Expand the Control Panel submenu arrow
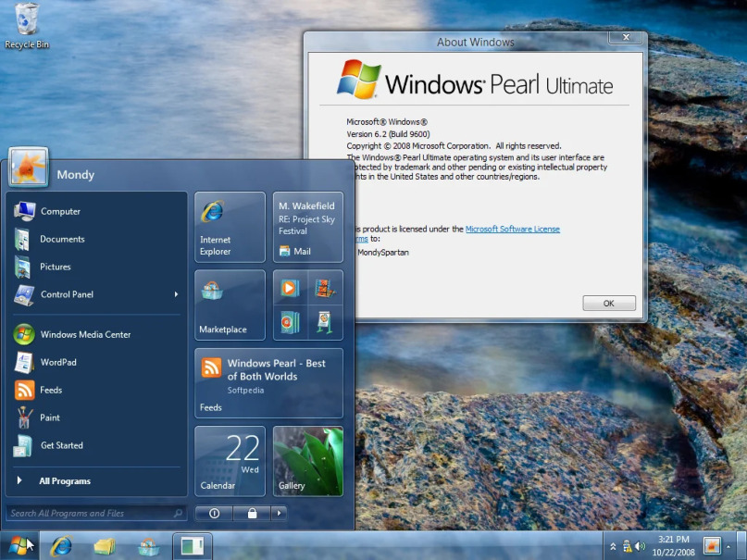 (176, 294)
